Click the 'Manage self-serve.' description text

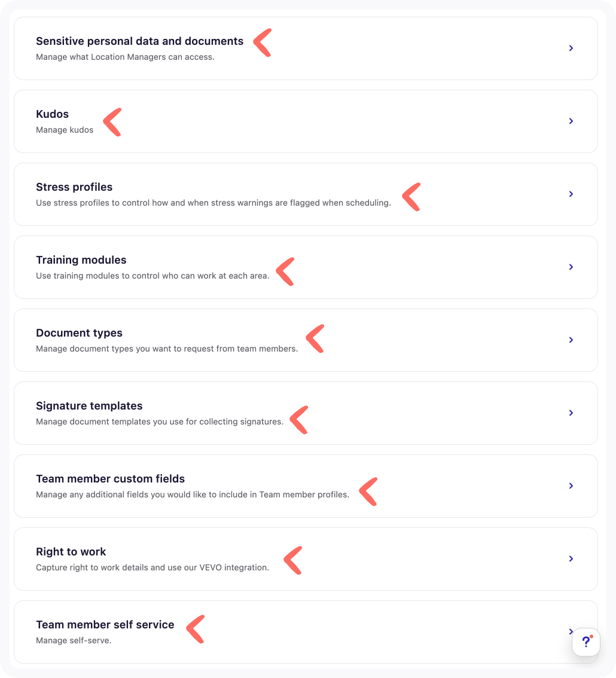coord(74,641)
